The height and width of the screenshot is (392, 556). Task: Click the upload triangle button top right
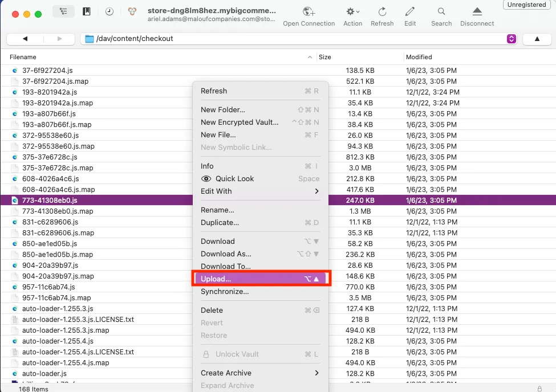point(538,39)
